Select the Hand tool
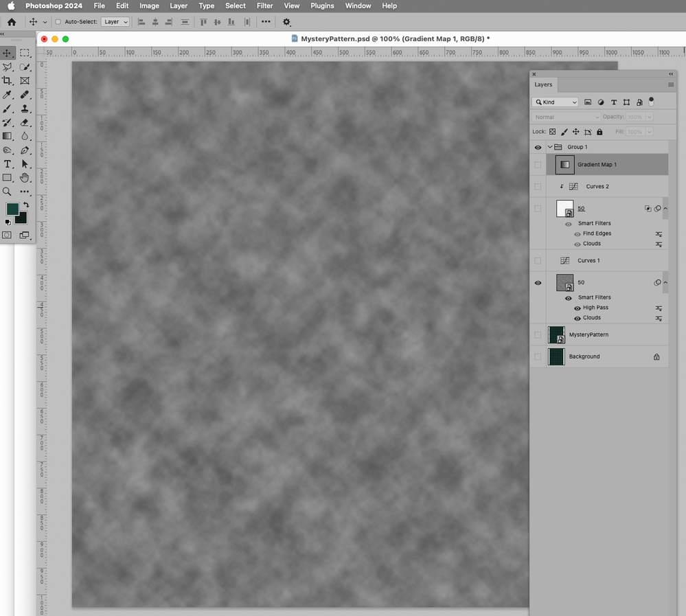The height and width of the screenshot is (616, 686). (x=25, y=177)
